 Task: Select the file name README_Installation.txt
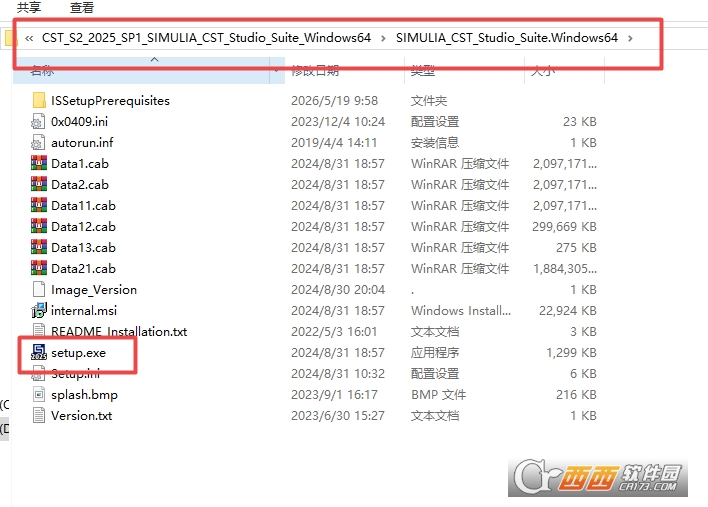pos(119,331)
